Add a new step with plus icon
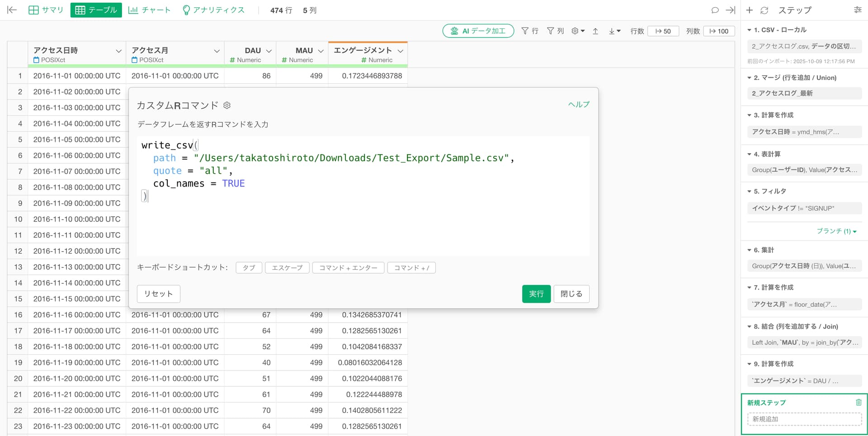 coord(750,10)
